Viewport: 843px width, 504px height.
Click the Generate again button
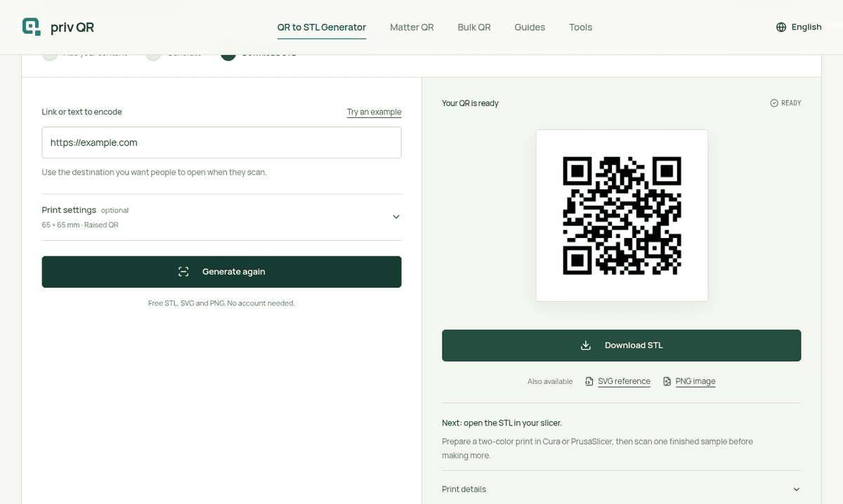point(221,272)
